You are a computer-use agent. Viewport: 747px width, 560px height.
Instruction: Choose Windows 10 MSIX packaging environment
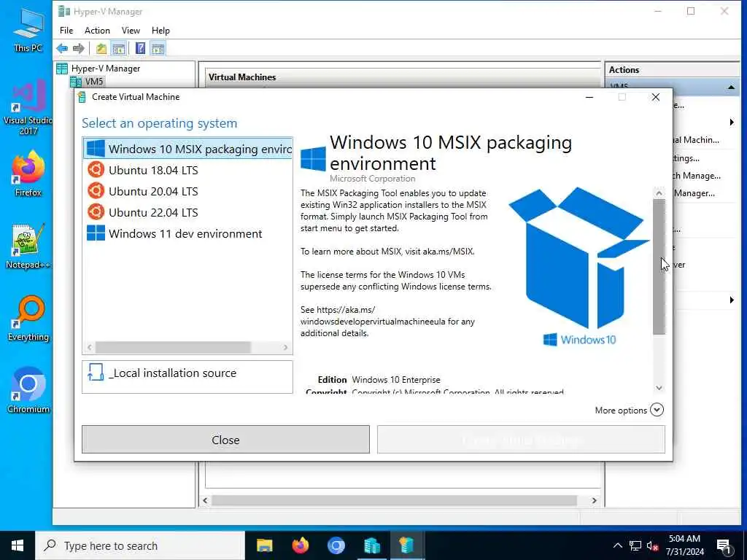[x=187, y=149]
